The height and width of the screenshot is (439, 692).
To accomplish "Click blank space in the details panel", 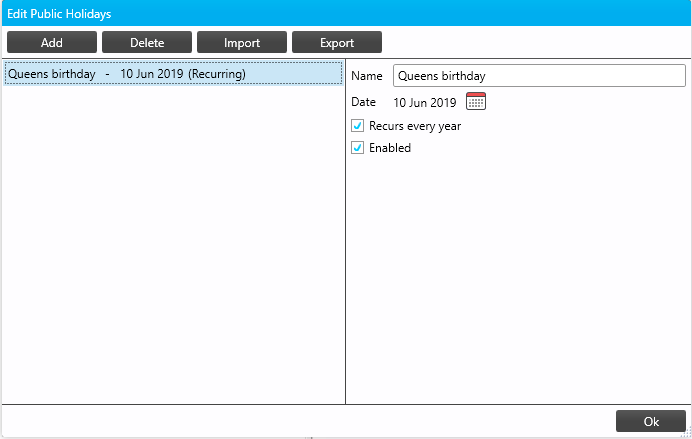I will [x=518, y=280].
